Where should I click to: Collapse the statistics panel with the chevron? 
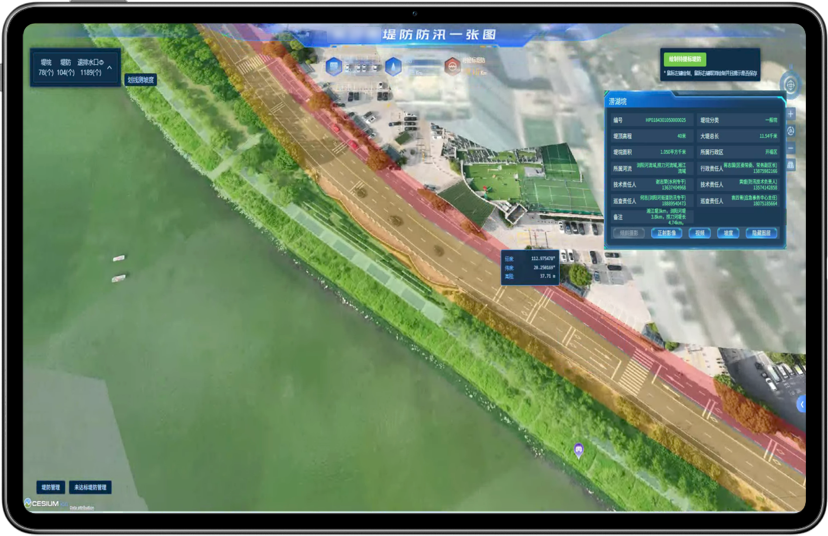[x=109, y=68]
